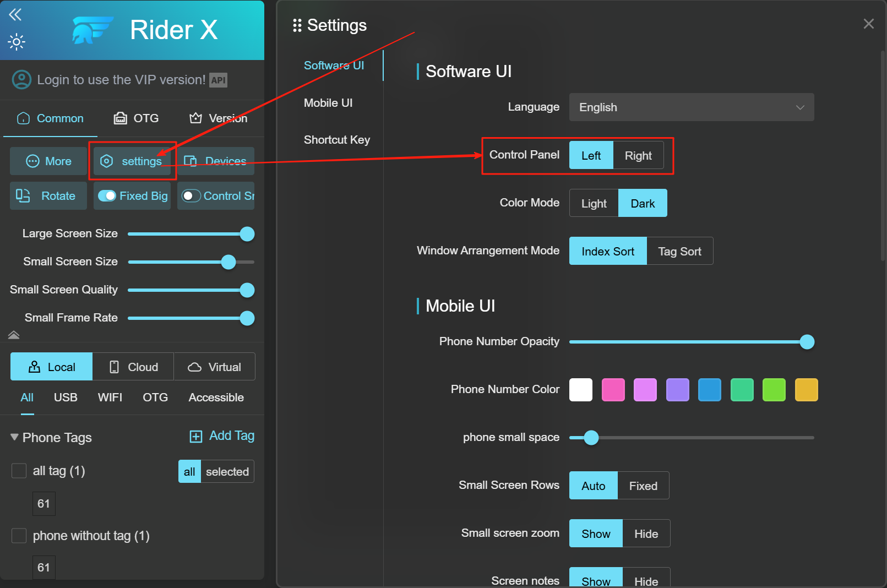Select Tag Sort arrangement mode
This screenshot has height=588, width=887.
[x=680, y=252]
